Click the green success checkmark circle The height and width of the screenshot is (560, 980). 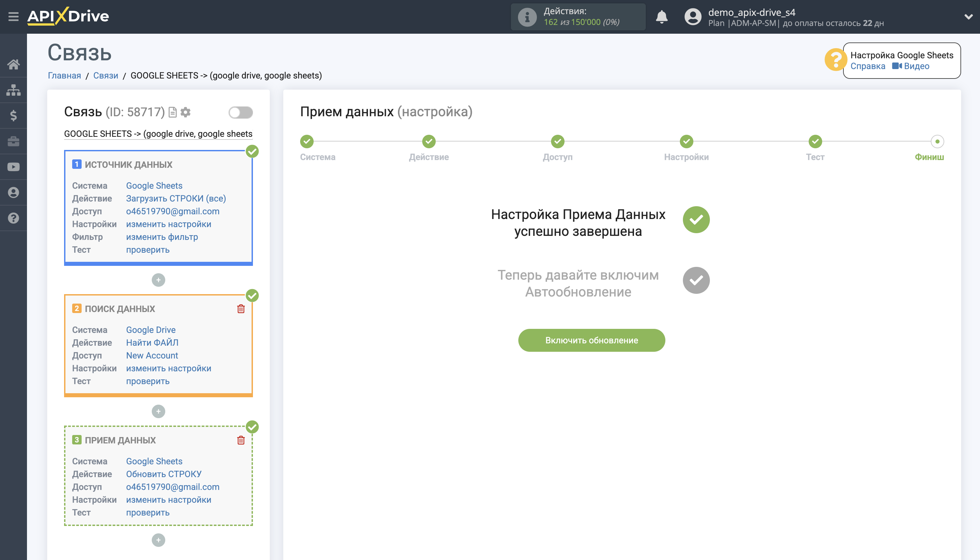(696, 220)
